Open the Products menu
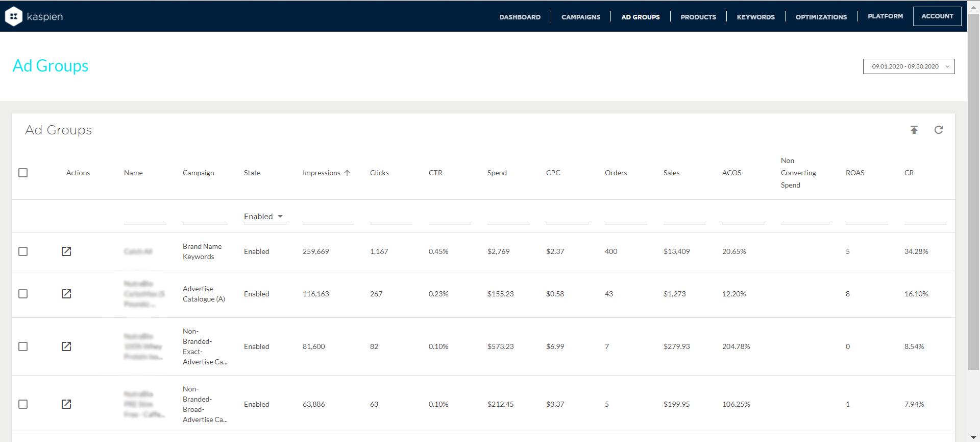 coord(698,17)
